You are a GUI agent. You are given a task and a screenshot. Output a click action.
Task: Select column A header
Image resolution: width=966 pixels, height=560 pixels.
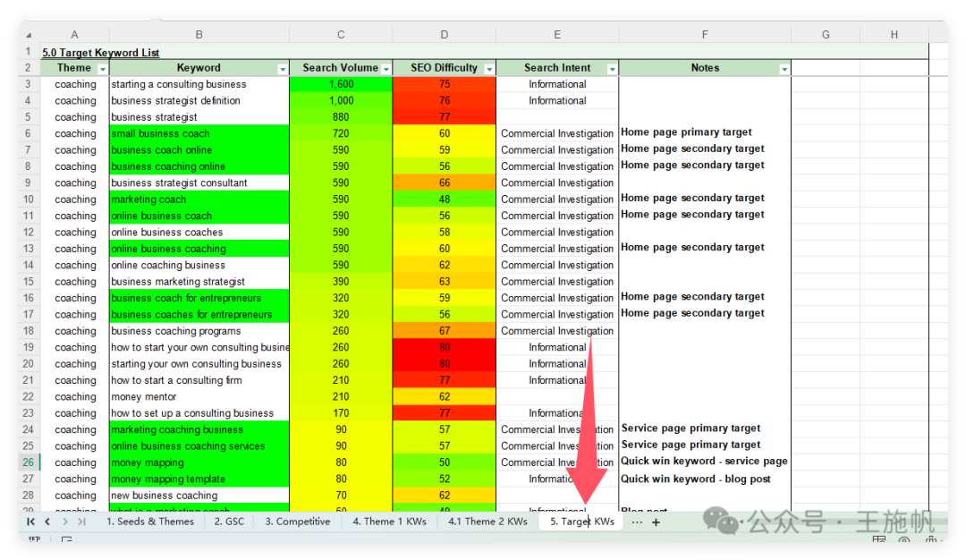point(74,35)
